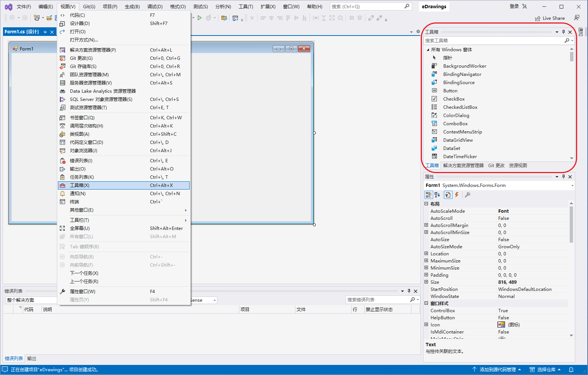Select Class View in the View menu
Viewport: 588px width, 375px height.
pos(124,134)
